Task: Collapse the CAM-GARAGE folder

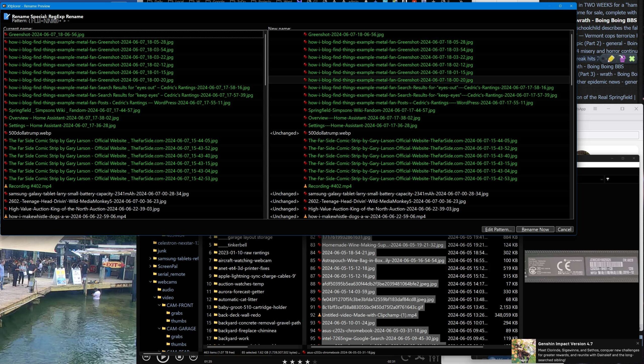Action: tap(159, 329)
